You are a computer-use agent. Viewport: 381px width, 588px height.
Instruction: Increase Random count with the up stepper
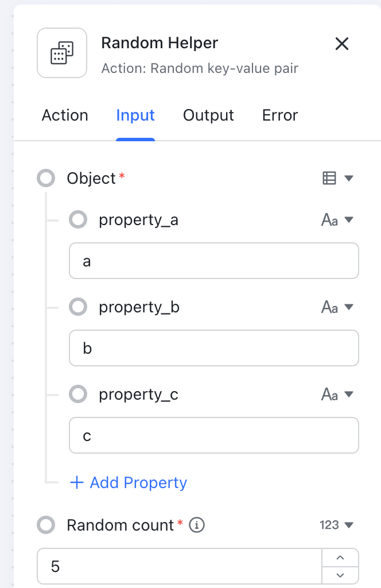340,558
